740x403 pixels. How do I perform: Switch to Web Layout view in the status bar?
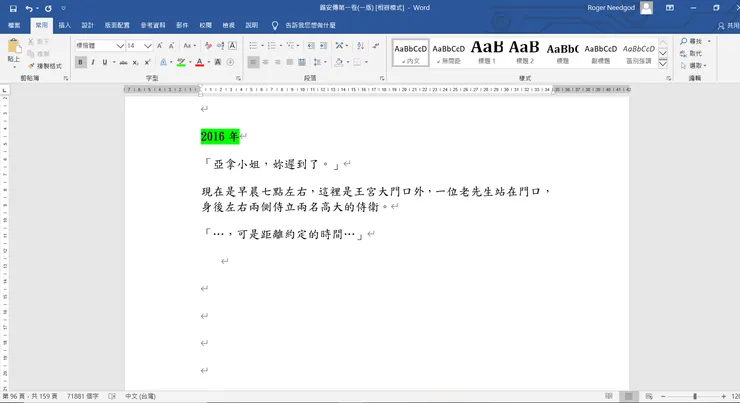point(649,396)
